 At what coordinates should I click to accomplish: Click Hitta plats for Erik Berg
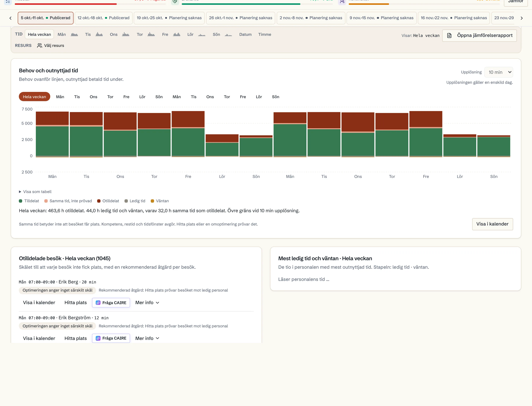click(x=76, y=303)
